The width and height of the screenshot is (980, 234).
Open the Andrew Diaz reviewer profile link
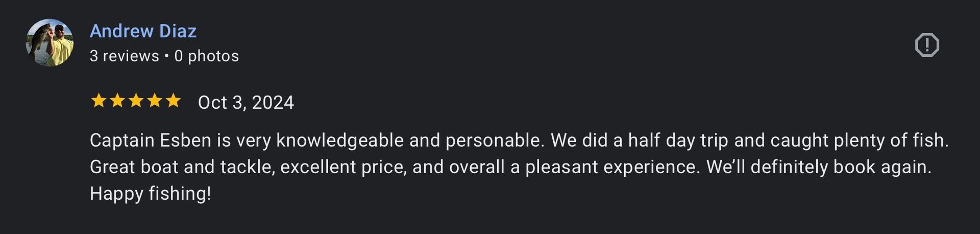[x=143, y=31]
